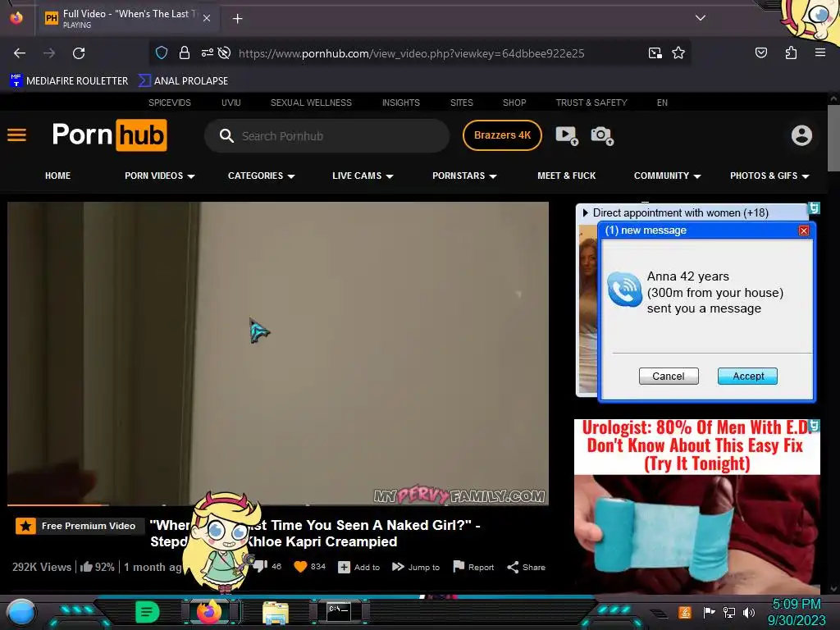Open the MEDIAFIRE ROULETTER bookmark

69,81
